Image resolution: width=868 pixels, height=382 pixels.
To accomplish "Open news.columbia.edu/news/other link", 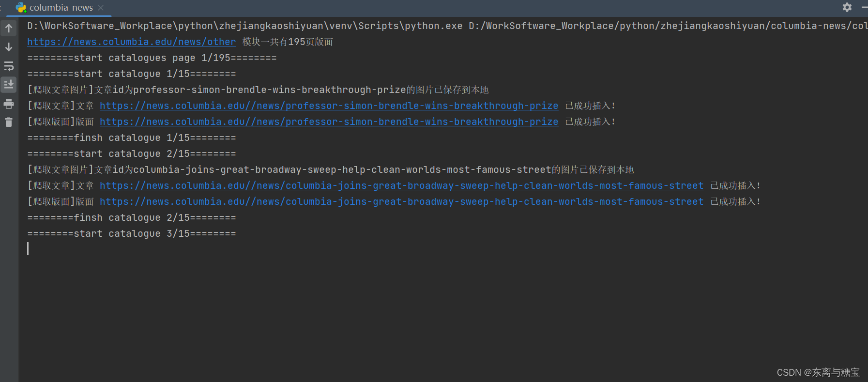I will pos(132,42).
